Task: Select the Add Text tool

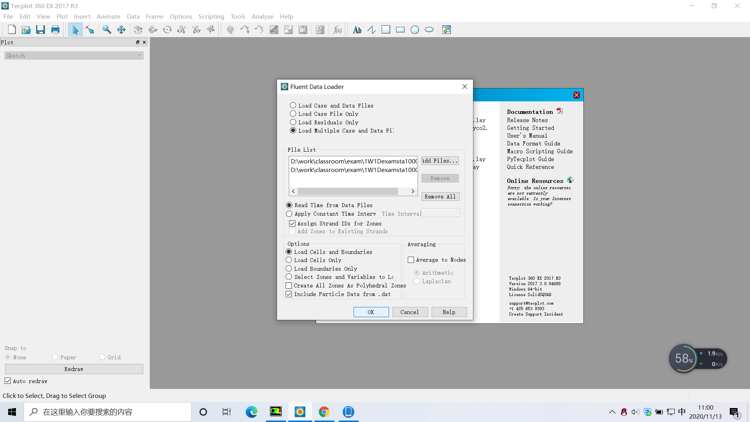Action: pos(357,30)
